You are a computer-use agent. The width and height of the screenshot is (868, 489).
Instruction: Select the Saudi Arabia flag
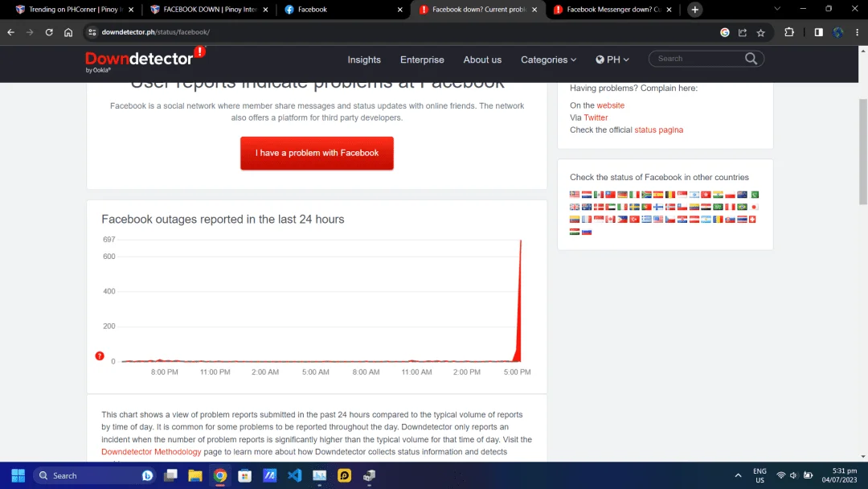pyautogui.click(x=718, y=208)
